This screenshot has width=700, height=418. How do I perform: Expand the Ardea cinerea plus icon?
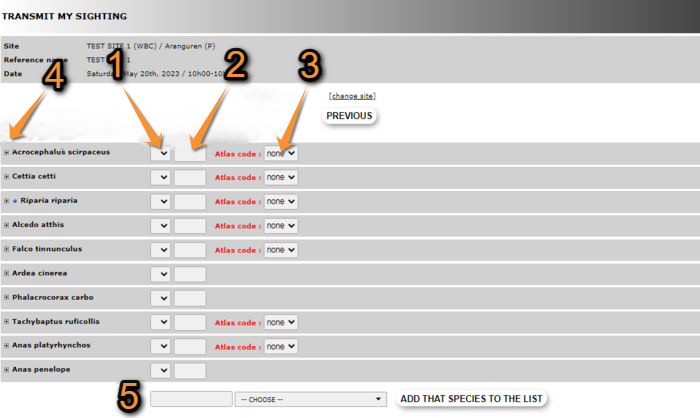6,273
